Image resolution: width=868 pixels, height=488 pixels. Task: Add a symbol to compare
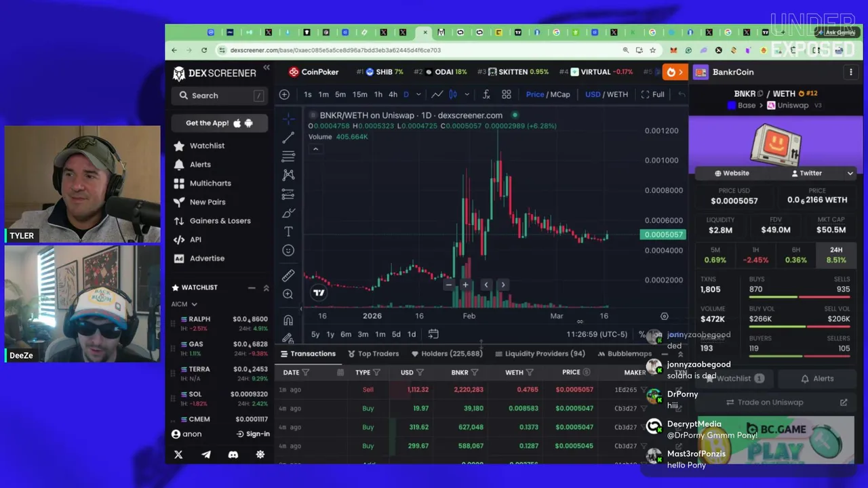[285, 94]
